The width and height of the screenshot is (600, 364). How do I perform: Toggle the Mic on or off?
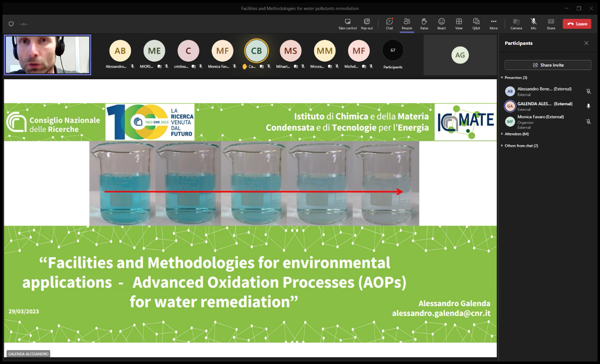coord(533,24)
